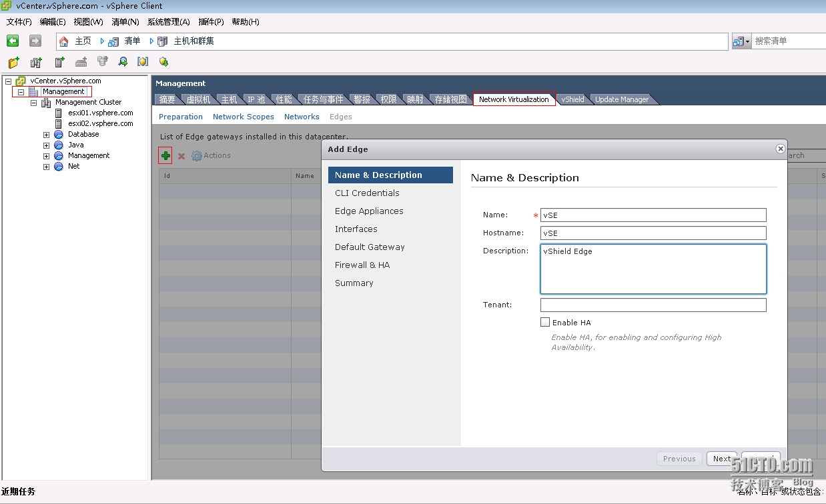Click the grey network switch toolbar icon
826x504 pixels.
coord(81,62)
